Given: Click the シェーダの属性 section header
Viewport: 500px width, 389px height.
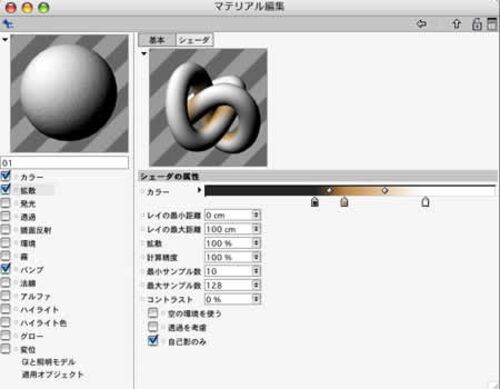Looking at the screenshot, I should coord(317,176).
